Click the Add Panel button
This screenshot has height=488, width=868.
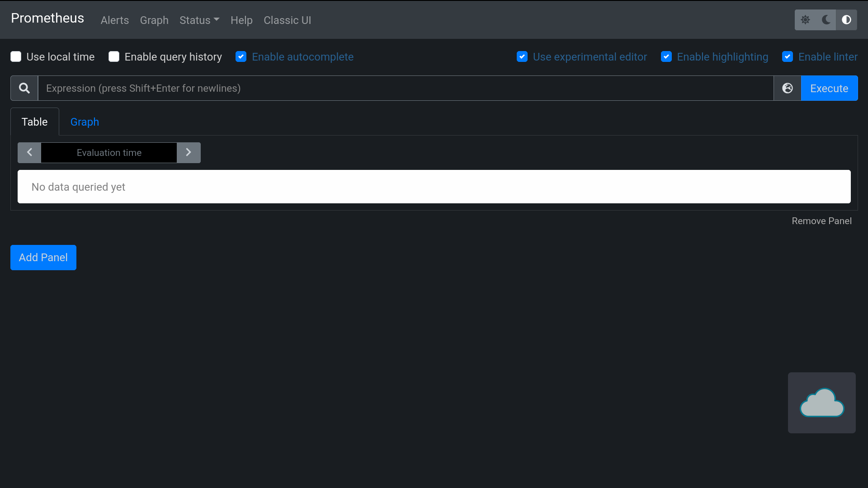(x=43, y=258)
